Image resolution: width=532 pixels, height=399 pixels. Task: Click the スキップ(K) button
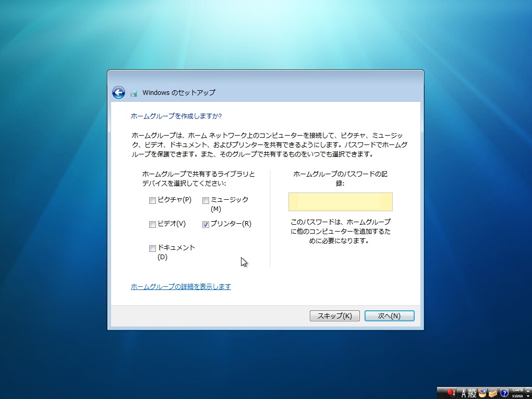point(334,316)
